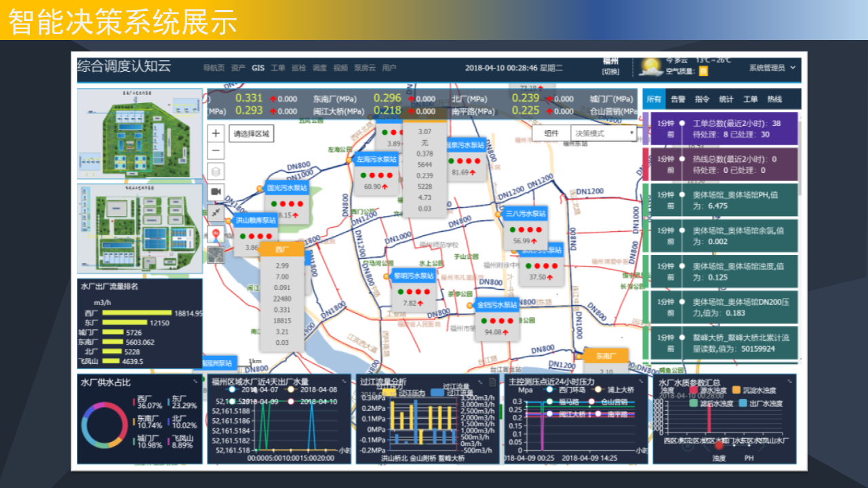Click expand icon on 福州区域水厂近4天出厂水量 panel
Screen dimensions: 868x488
pos(345,382)
